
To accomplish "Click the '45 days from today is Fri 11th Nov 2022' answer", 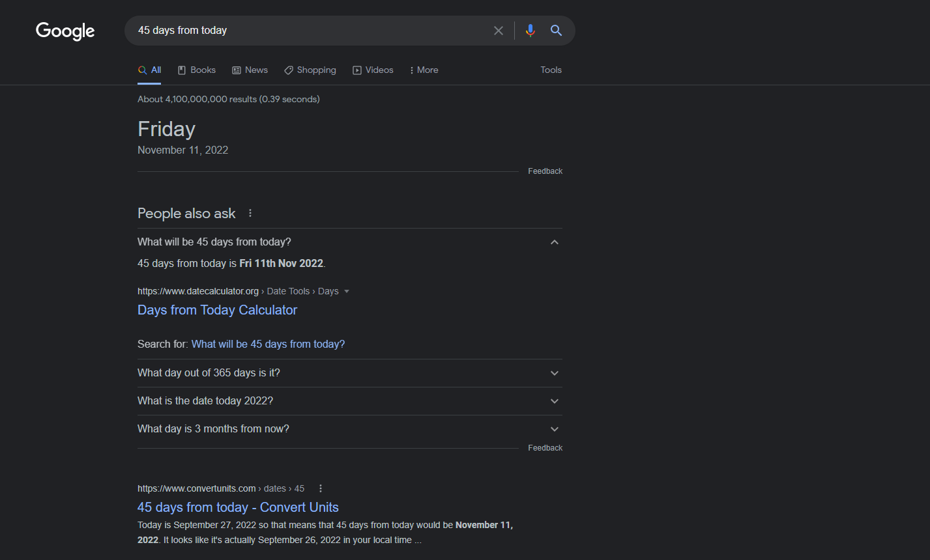I will point(231,263).
